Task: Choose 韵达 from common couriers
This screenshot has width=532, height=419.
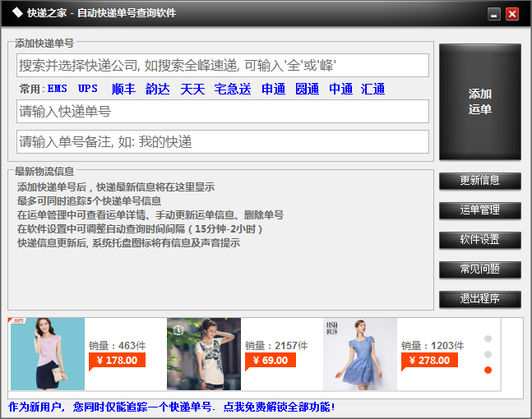Action: click(157, 89)
